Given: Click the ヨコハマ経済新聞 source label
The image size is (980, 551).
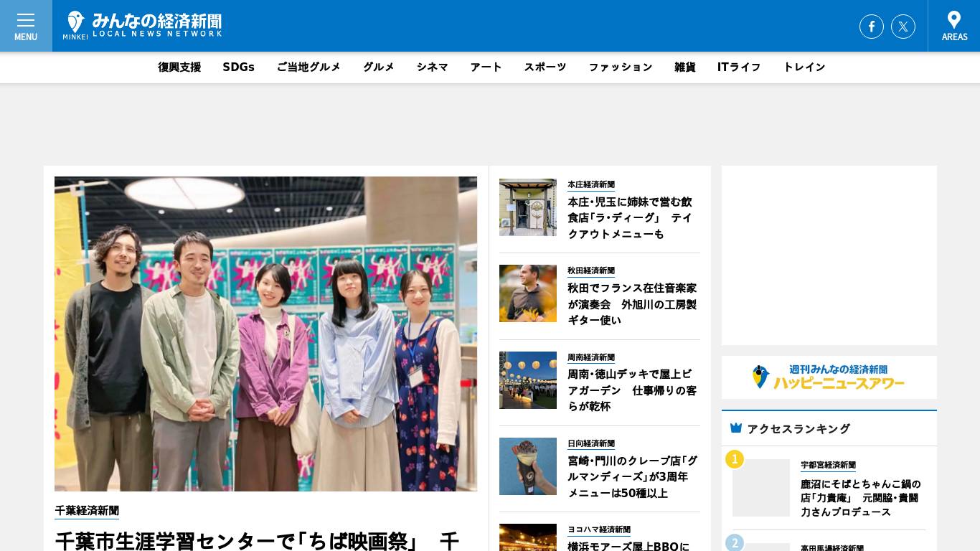Looking at the screenshot, I should tap(599, 529).
